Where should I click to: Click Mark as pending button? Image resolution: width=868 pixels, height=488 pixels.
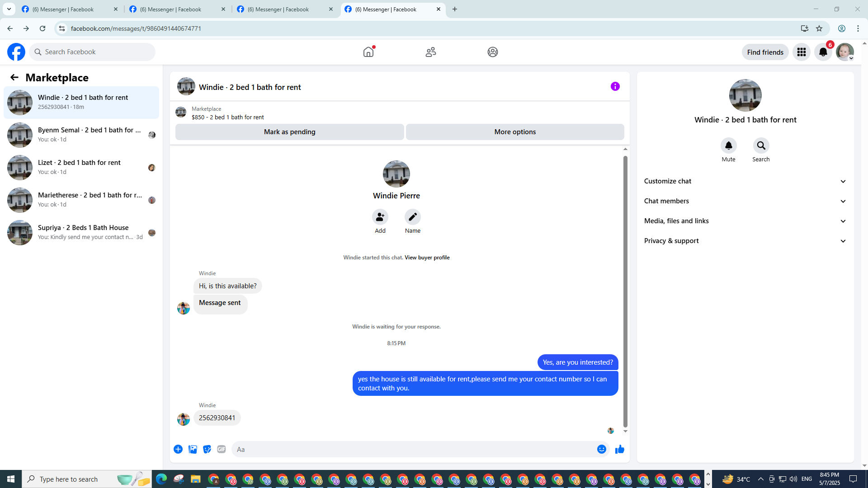[x=289, y=132]
